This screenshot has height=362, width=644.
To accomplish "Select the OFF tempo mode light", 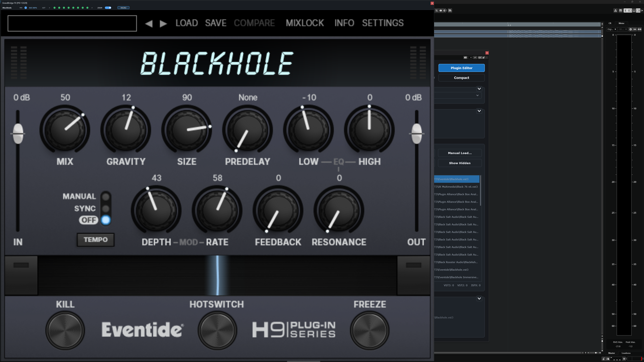I will (x=106, y=220).
